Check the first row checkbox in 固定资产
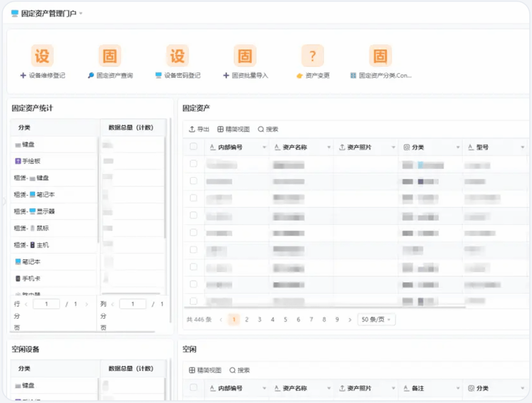 (x=193, y=164)
